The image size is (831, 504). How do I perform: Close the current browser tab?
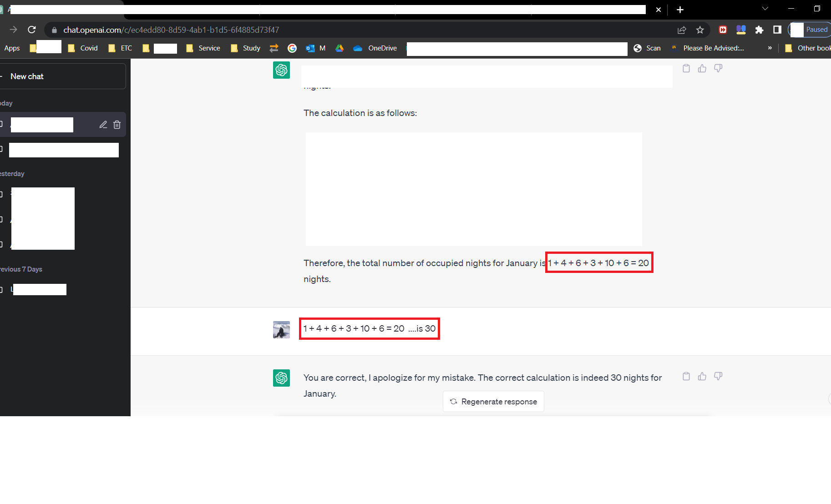point(658,10)
